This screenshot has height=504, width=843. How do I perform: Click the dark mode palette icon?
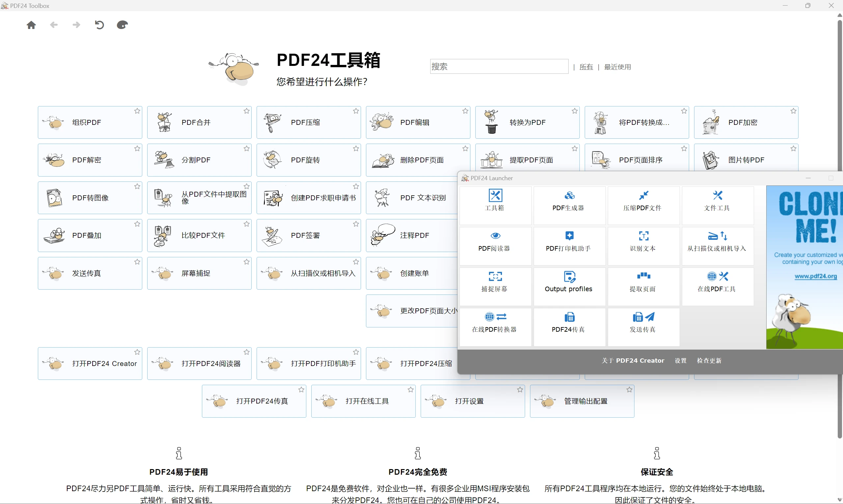tap(122, 25)
